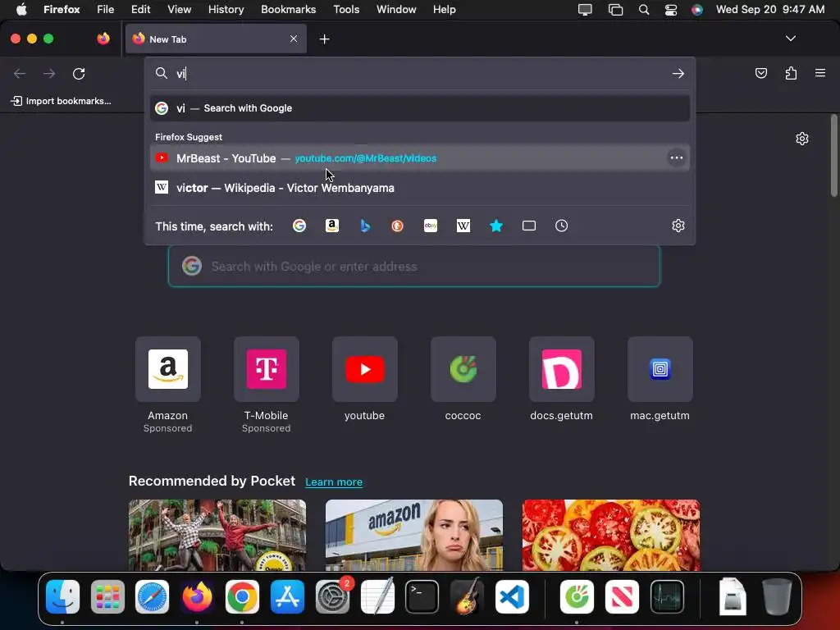Open Launchpad from the Dock
This screenshot has width=840, height=630.
(x=107, y=597)
